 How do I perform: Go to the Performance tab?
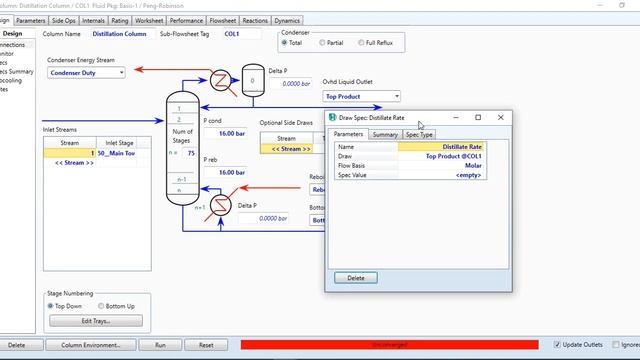(186, 20)
